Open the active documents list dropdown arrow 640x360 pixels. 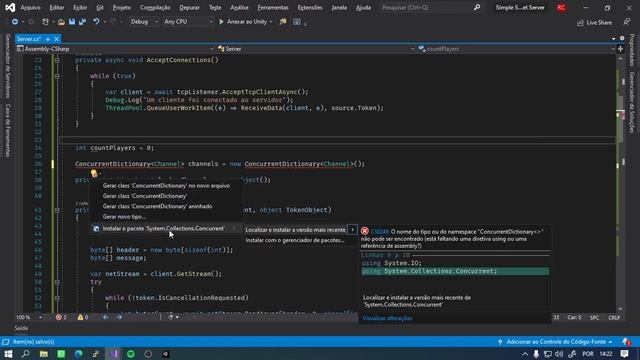pos(613,38)
